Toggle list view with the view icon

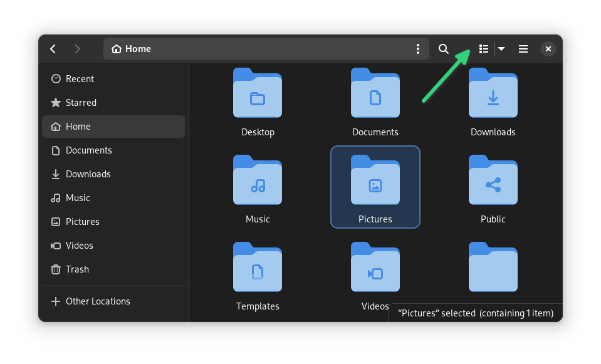(483, 49)
